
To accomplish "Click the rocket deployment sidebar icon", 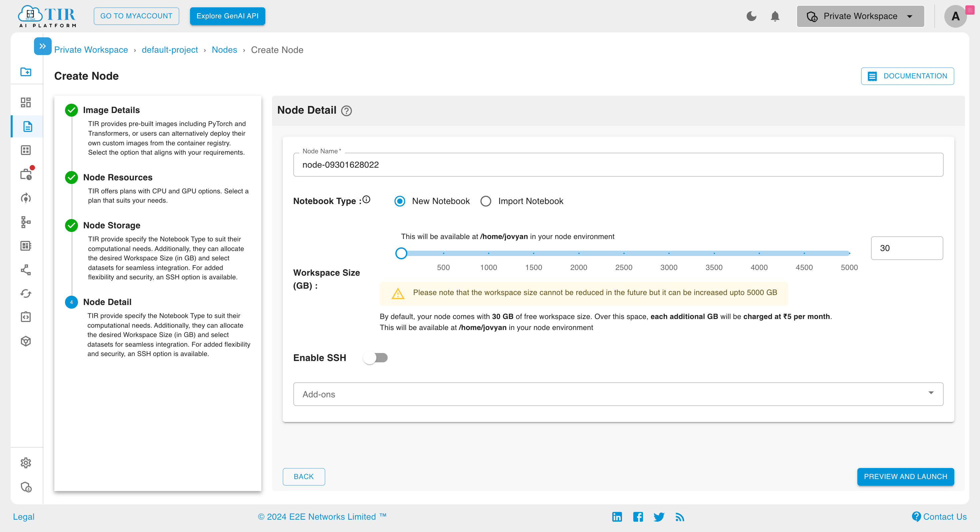I will pos(26,198).
